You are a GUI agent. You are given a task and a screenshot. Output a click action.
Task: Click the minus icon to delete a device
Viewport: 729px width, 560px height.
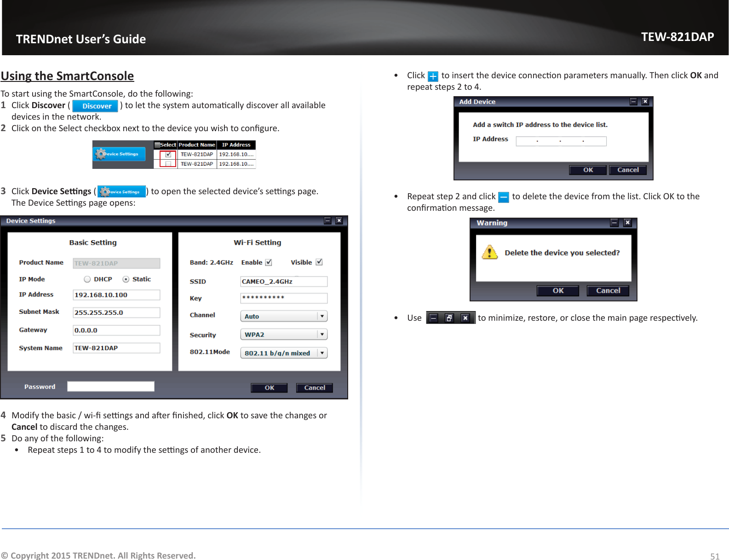tap(504, 197)
